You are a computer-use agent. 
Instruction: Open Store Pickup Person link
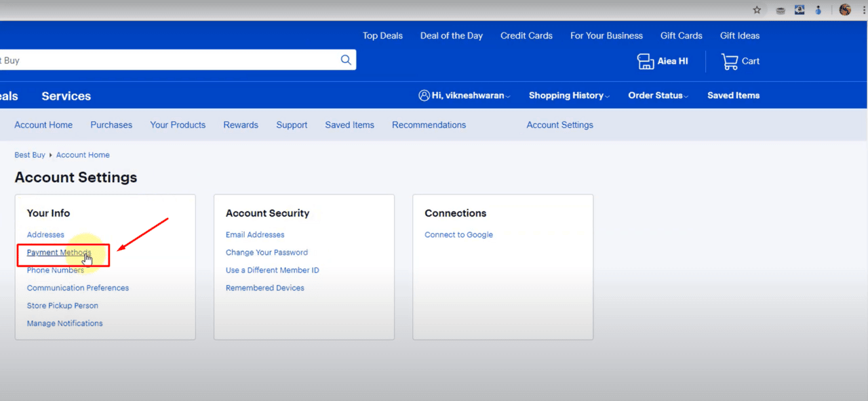tap(62, 305)
